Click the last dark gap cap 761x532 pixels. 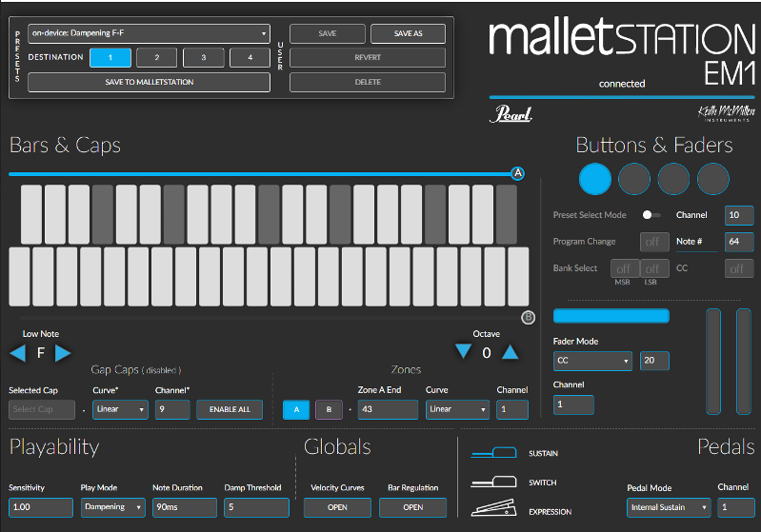click(x=507, y=214)
